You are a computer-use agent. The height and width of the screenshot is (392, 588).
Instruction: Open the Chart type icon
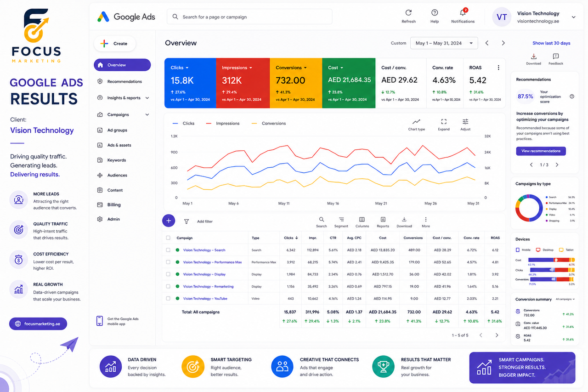pyautogui.click(x=416, y=122)
